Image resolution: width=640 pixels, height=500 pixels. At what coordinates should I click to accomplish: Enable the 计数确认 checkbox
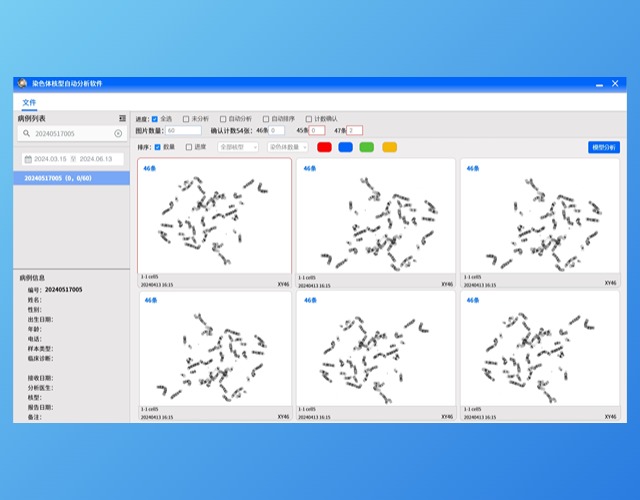309,118
